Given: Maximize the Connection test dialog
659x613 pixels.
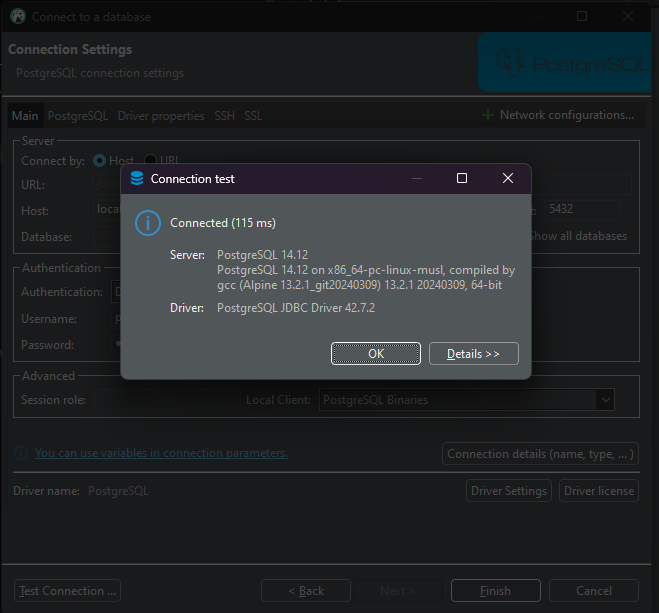Looking at the screenshot, I should (462, 178).
